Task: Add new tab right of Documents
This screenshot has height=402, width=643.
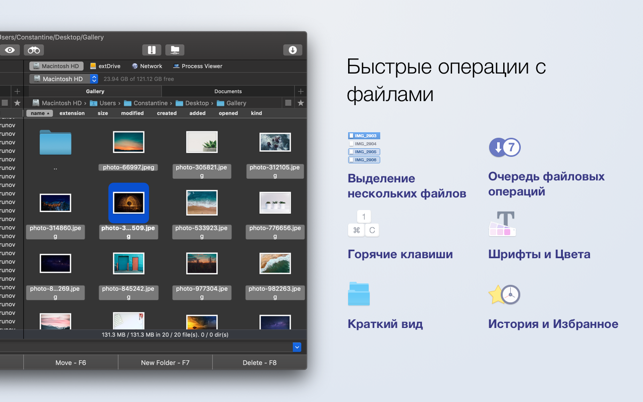Action: pyautogui.click(x=301, y=91)
